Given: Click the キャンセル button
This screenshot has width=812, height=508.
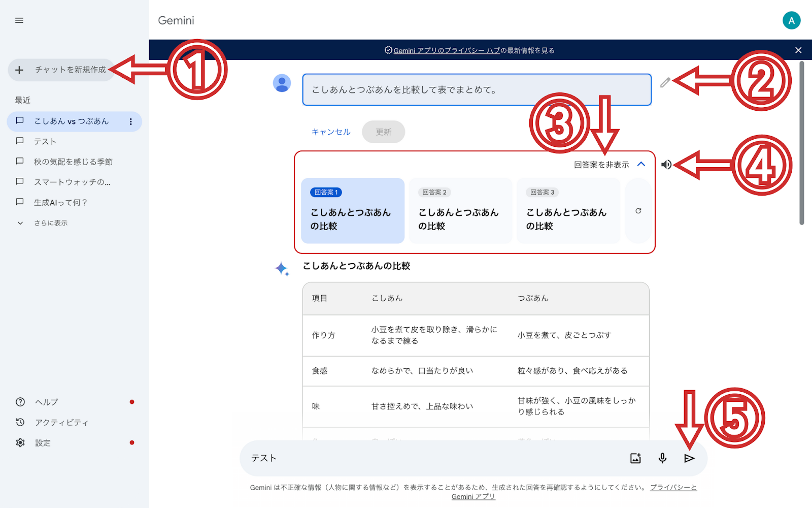Looking at the screenshot, I should tap(331, 132).
